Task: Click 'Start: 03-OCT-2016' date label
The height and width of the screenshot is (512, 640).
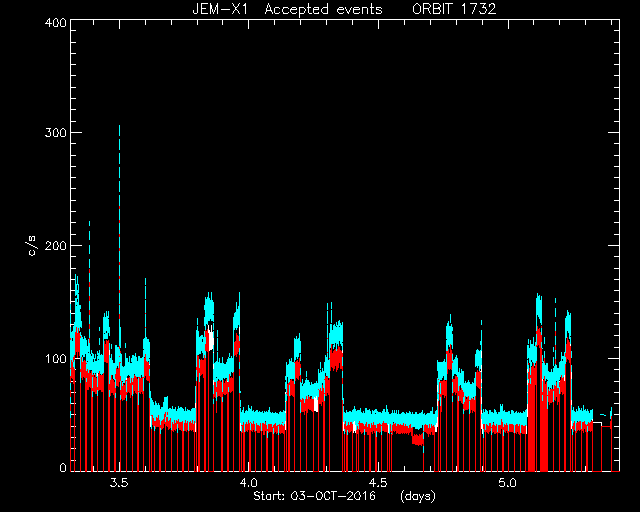Action: 314,496
